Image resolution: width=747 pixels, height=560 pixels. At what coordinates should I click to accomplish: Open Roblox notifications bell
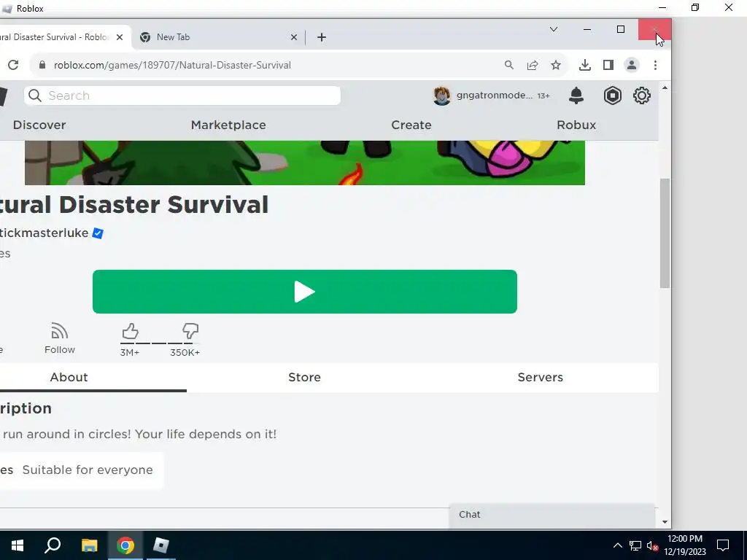[x=576, y=96]
